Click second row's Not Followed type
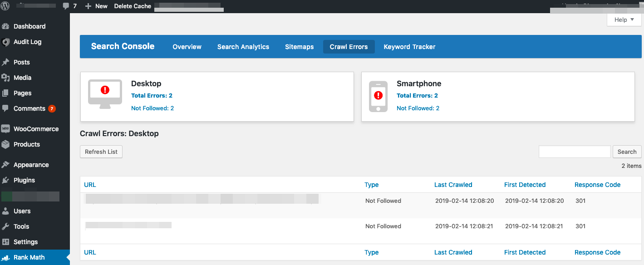Image resolution: width=644 pixels, height=265 pixels. click(x=383, y=226)
